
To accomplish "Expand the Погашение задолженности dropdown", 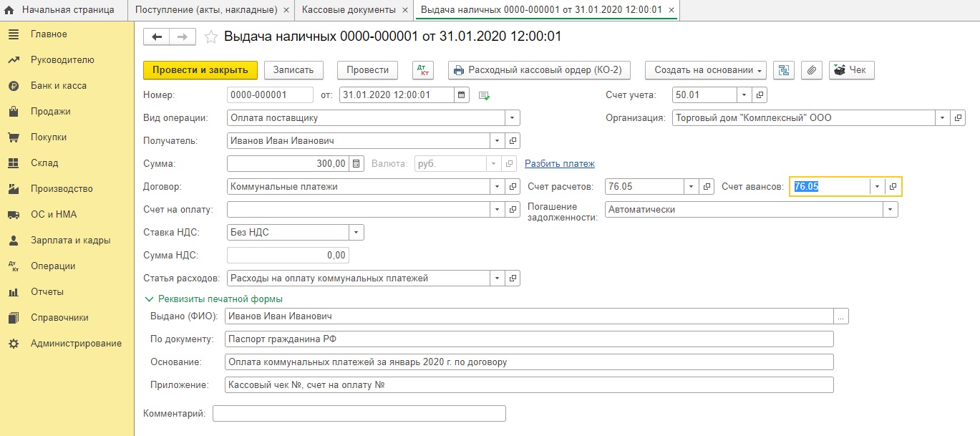I will pyautogui.click(x=890, y=210).
